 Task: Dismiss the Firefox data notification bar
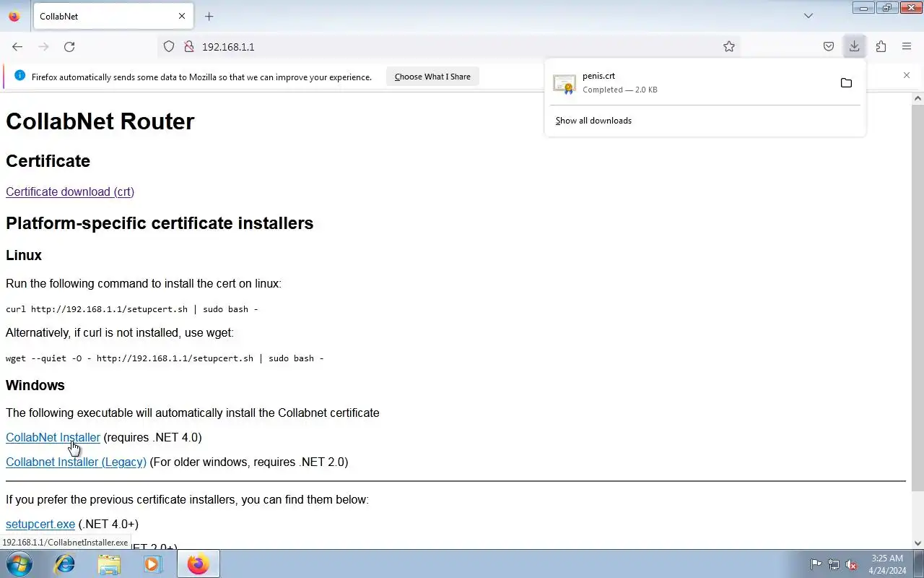tap(907, 75)
